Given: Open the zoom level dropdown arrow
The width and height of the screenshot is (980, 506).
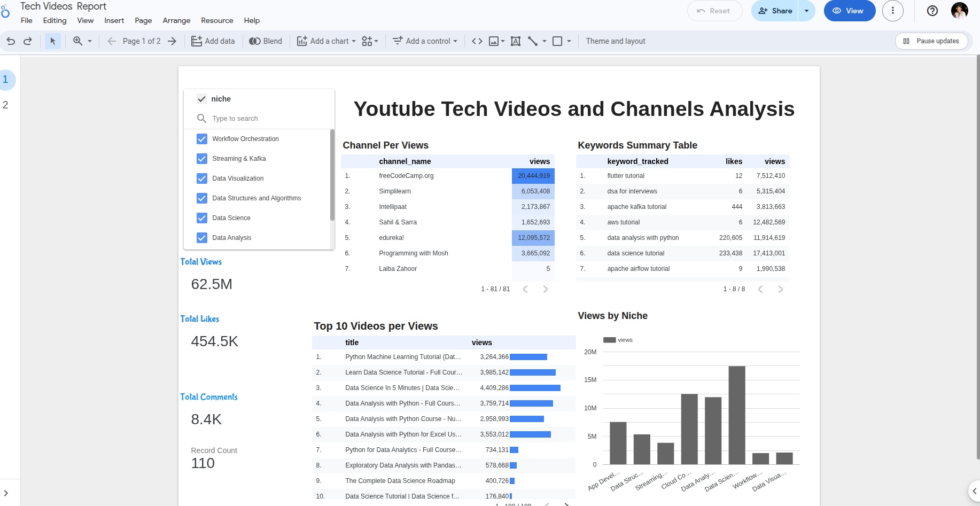Looking at the screenshot, I should tap(90, 41).
